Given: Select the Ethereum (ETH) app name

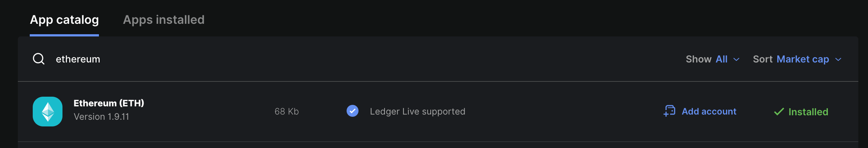Looking at the screenshot, I should pyautogui.click(x=109, y=103).
